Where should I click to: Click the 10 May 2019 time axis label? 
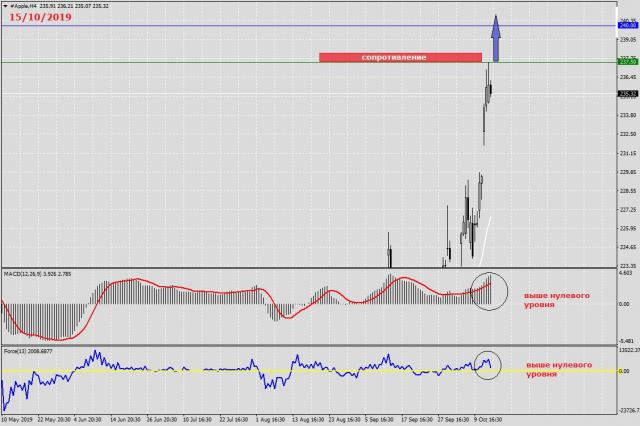(20, 421)
